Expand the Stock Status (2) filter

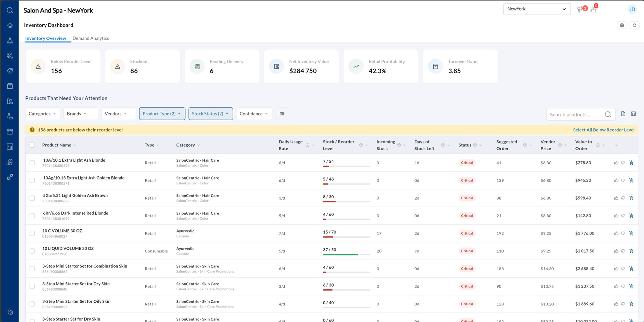[x=210, y=114]
